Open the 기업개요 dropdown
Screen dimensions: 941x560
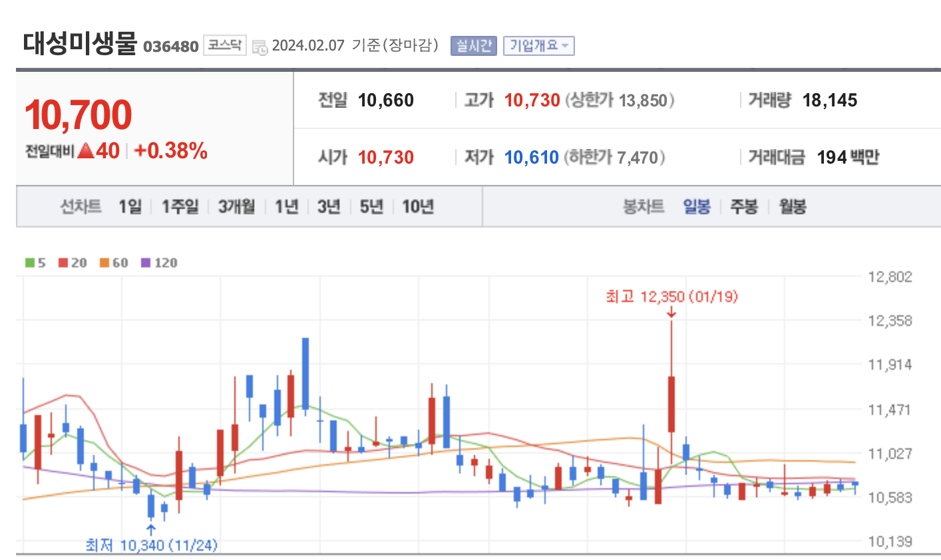[x=538, y=46]
